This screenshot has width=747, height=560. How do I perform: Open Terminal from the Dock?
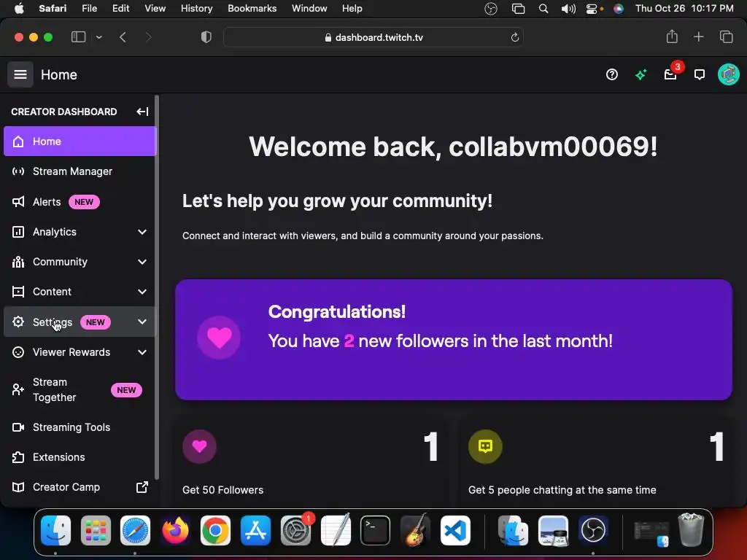(375, 531)
